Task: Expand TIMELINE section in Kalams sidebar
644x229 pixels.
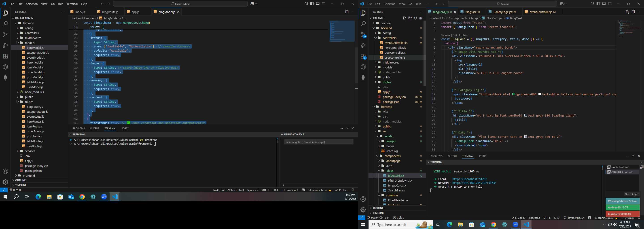Action: [x=378, y=213]
